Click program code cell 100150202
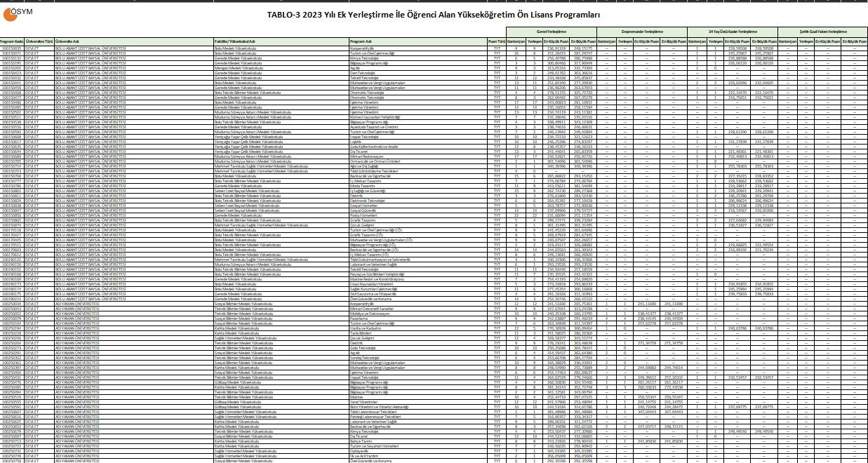 [12, 68]
